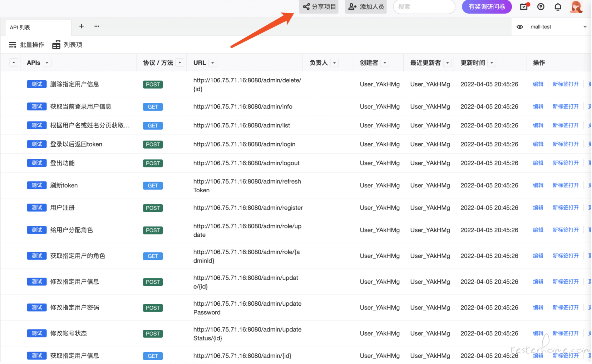592x364 pixels.
Task: Click the batch operation list icon
Action: pyautogui.click(x=12, y=45)
